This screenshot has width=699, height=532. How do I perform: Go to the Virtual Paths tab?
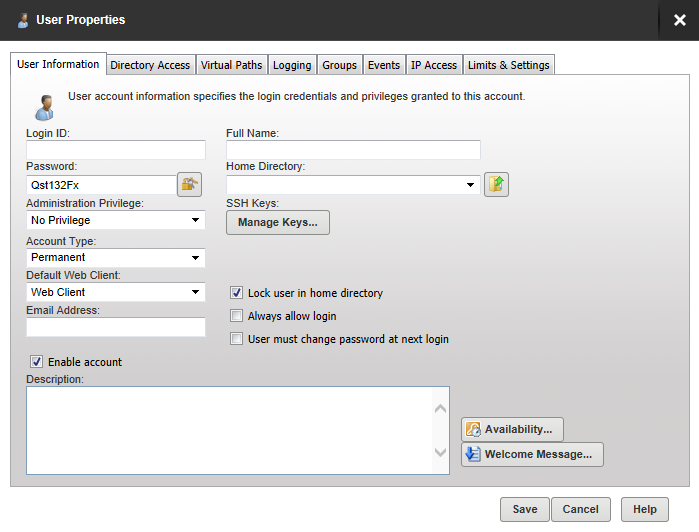pos(231,65)
